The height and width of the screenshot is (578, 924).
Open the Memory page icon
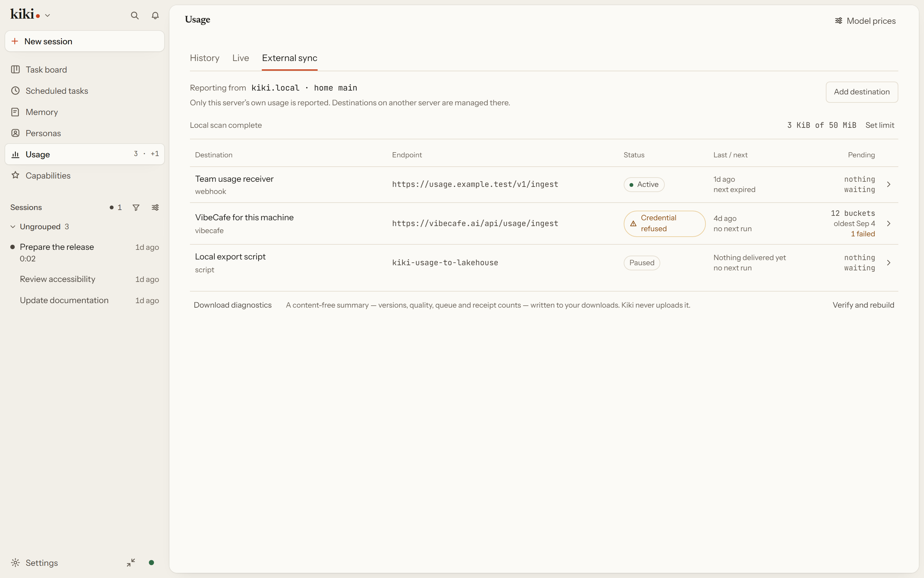[15, 112]
